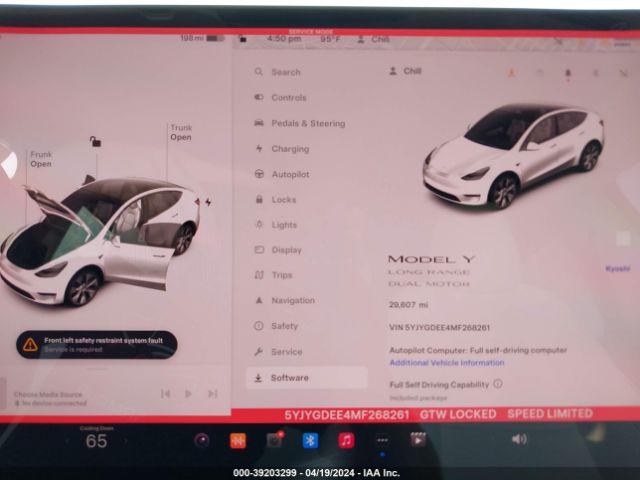
Task: Tap the 29,607 mi odometer reading
Action: pos(408,304)
